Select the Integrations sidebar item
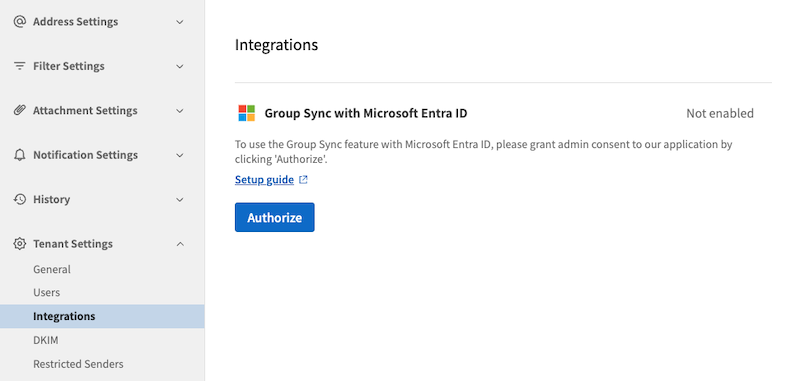This screenshot has width=800, height=381. 102,316
